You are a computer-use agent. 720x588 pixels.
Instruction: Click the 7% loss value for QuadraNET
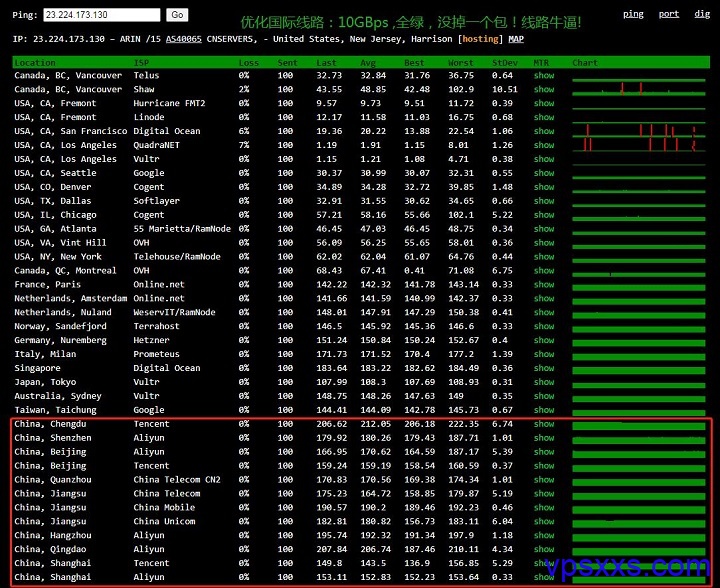244,145
